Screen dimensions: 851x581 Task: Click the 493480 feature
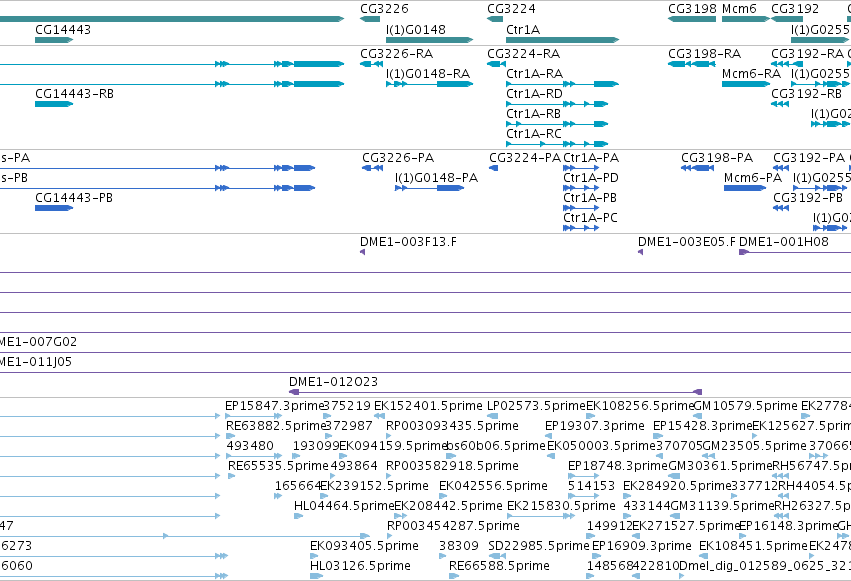[x=254, y=456]
